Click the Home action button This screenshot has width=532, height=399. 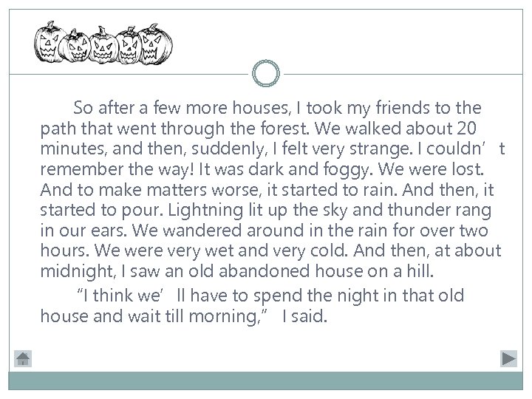[24, 359]
